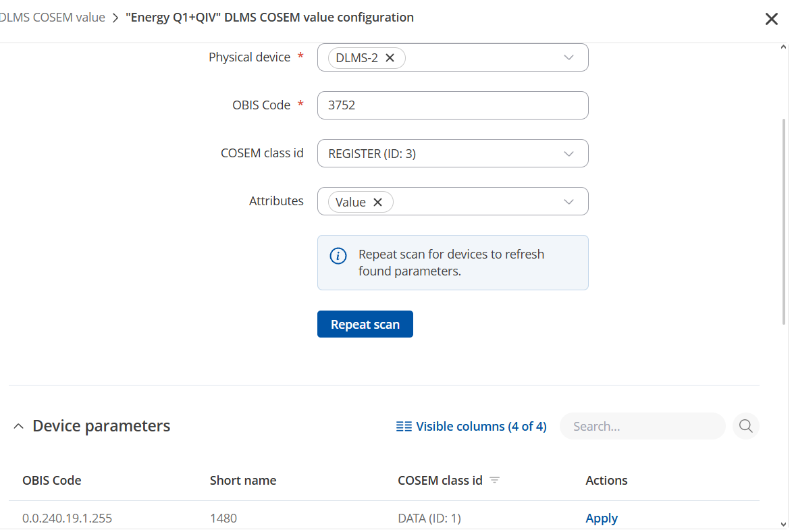Click the OBIS Code input field
Screen dimensions: 794x532
(x=452, y=105)
